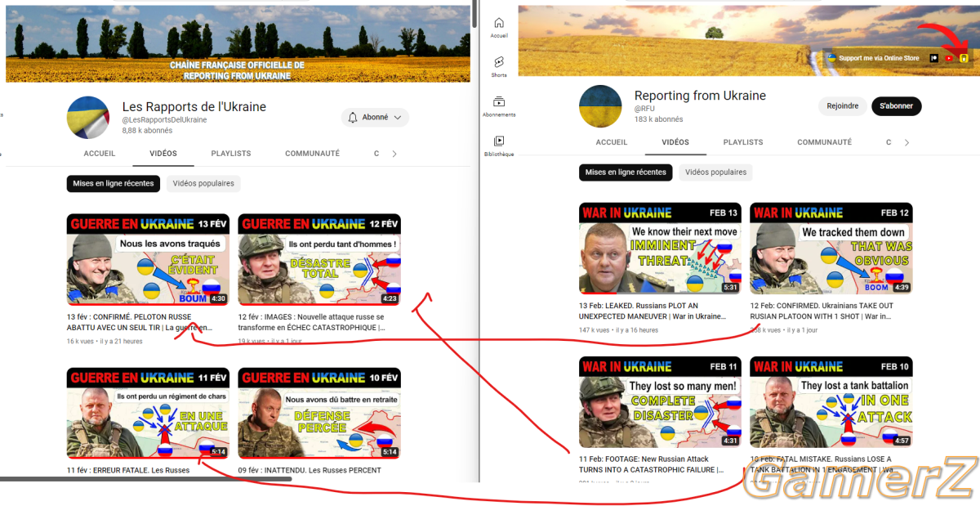Select Mises en ligne récentes chip, right window

point(626,172)
